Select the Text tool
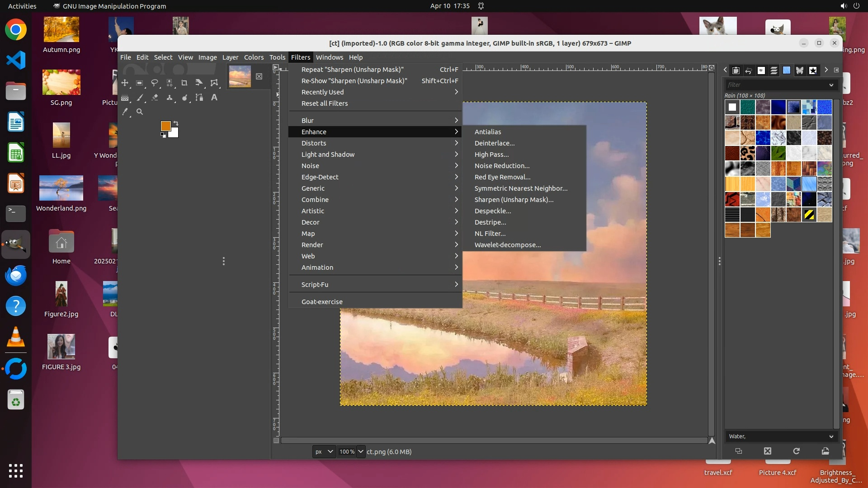 tap(214, 98)
